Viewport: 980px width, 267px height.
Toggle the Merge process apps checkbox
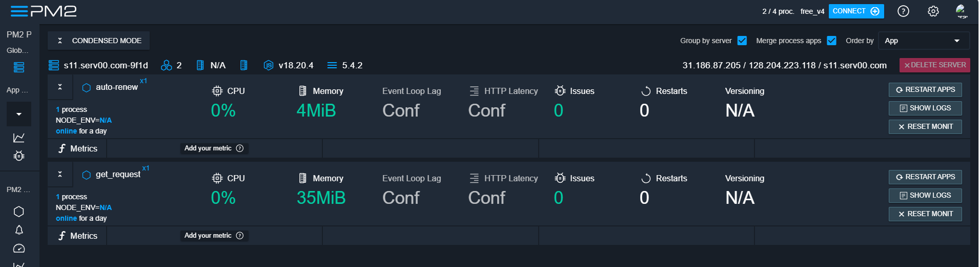coord(831,41)
